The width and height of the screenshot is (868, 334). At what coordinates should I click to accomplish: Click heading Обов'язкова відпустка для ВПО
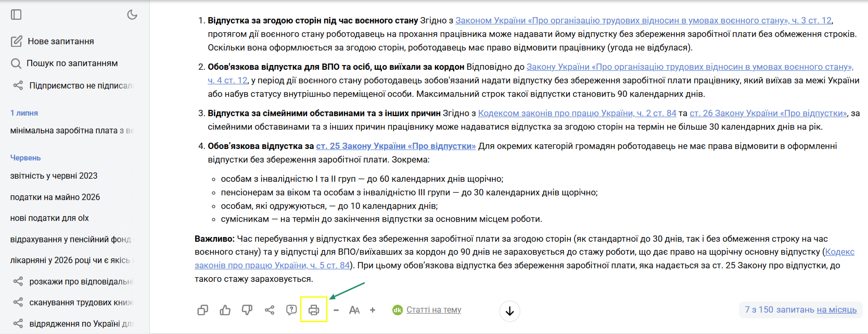[336, 67]
